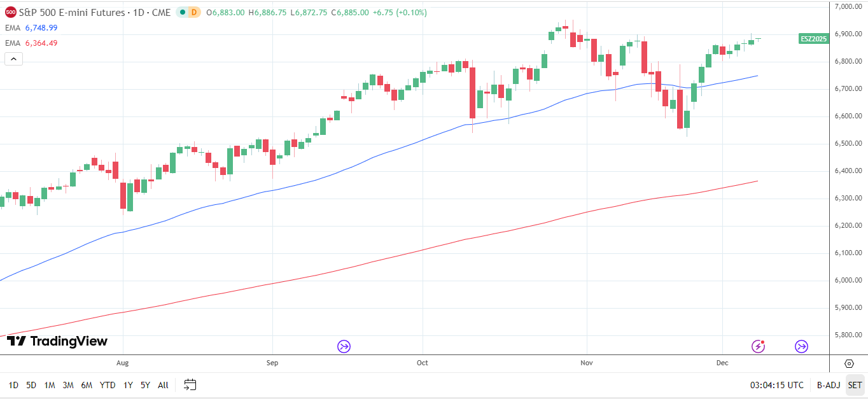The image size is (868, 399).
Task: Click the scroll-to-realtime arrow icon
Action: pyautogui.click(x=801, y=347)
